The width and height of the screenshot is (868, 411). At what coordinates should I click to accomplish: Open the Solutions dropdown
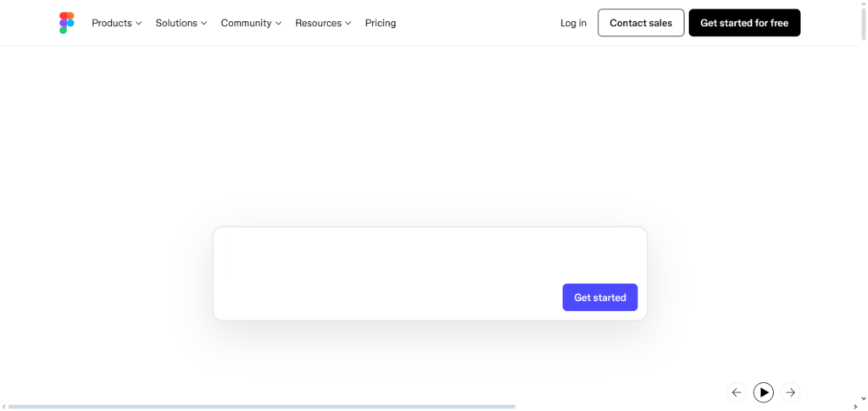(x=181, y=23)
